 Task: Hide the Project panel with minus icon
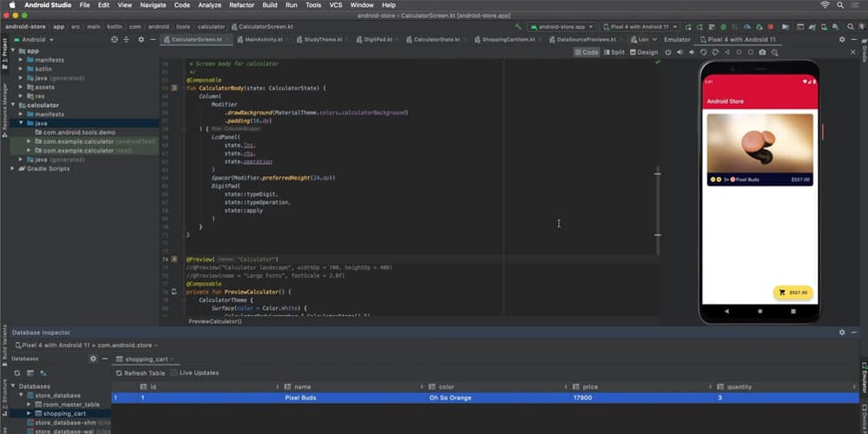153,40
